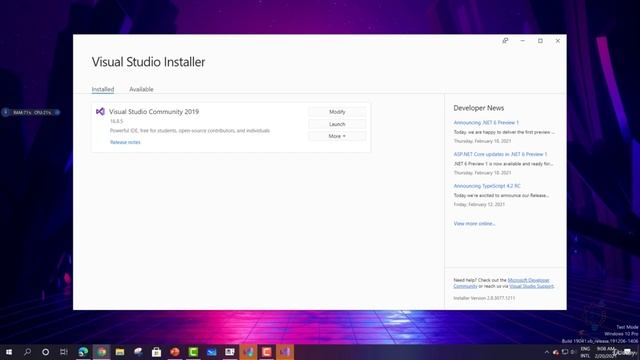Switch to Google Chrome in the taskbar
640x360 pixels.
point(102,352)
